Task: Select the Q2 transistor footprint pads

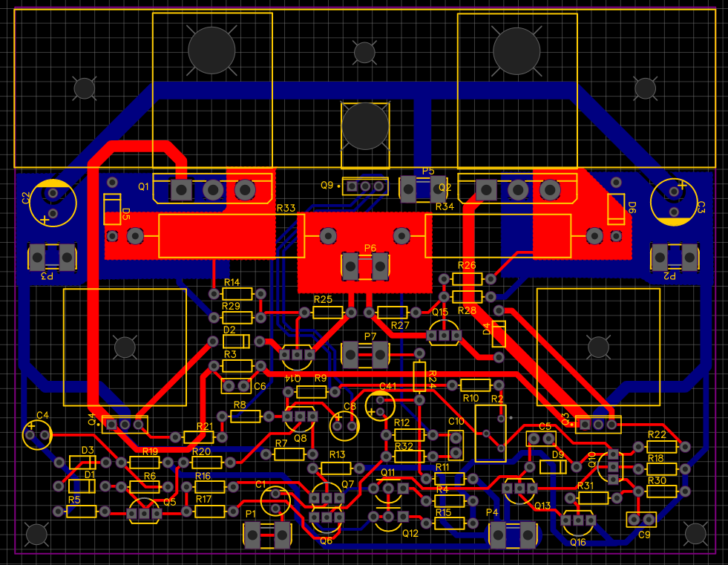Action: 518,189
